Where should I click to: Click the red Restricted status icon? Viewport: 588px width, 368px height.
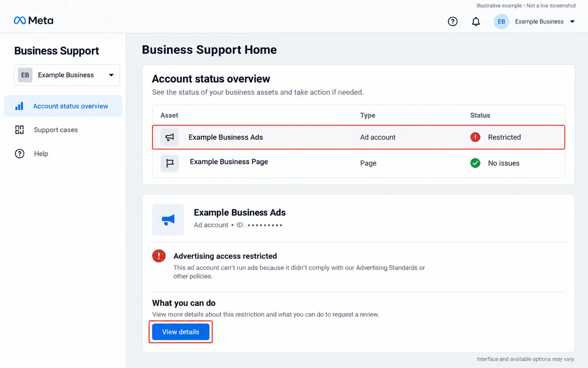click(475, 137)
